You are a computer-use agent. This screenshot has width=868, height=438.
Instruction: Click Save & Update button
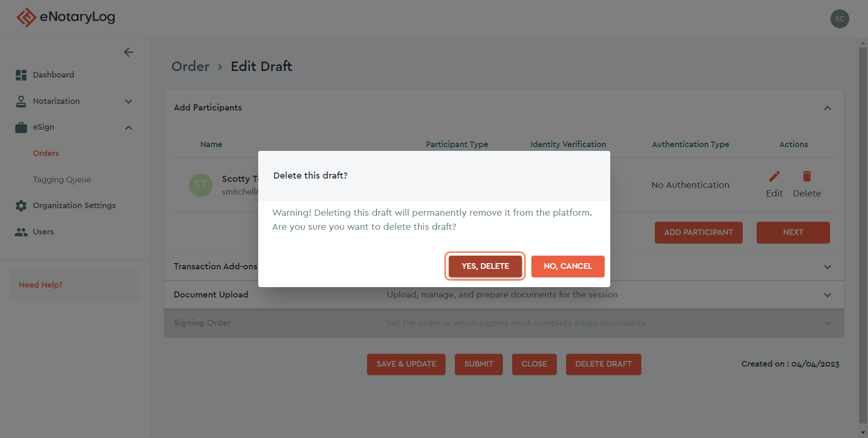tap(406, 364)
